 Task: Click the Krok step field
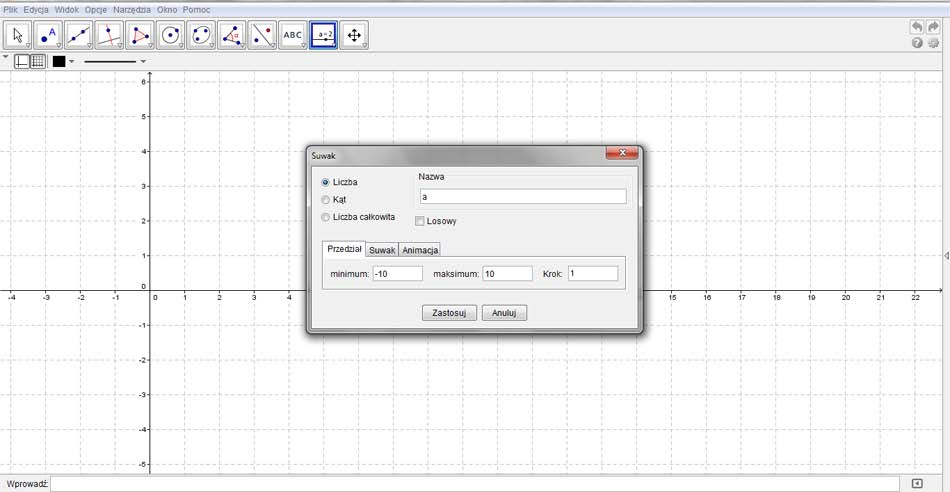point(593,274)
